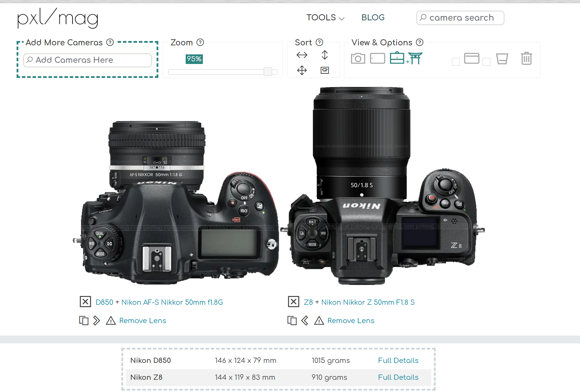Open the Z8 camera link

coord(308,302)
